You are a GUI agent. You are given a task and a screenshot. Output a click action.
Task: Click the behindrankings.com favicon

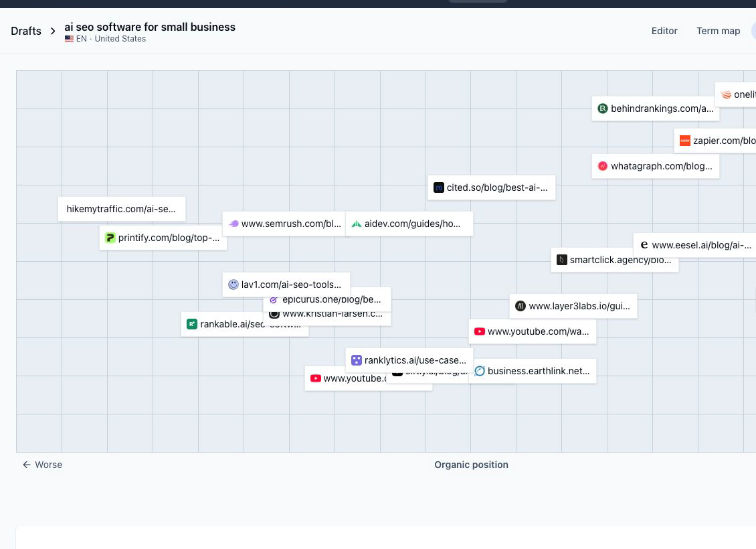pos(603,108)
